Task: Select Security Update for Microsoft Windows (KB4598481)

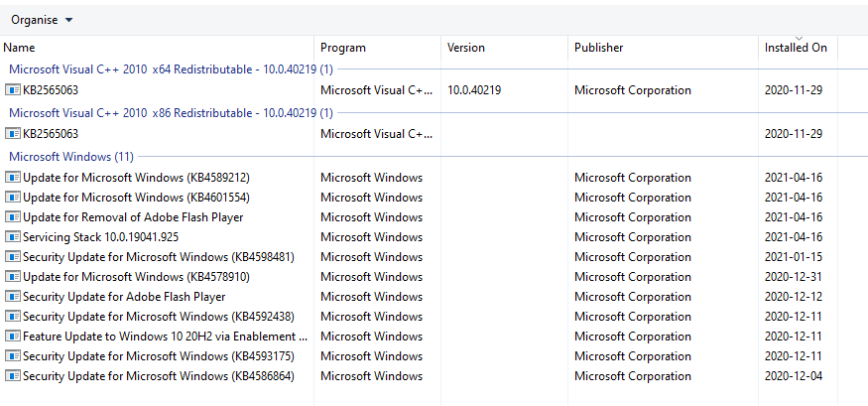Action: (x=159, y=257)
